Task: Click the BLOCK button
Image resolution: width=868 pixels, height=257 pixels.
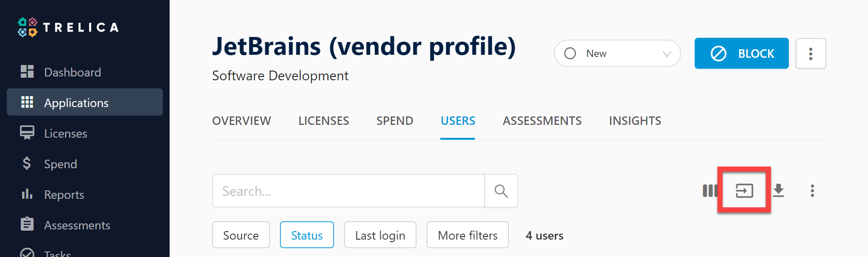Action: tap(741, 54)
